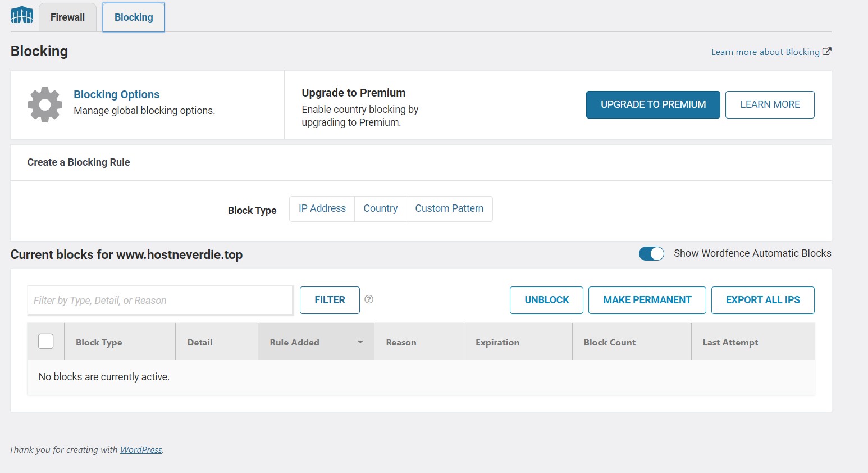This screenshot has width=868, height=473.
Task: Click the filter help question mark icon
Action: (x=369, y=299)
